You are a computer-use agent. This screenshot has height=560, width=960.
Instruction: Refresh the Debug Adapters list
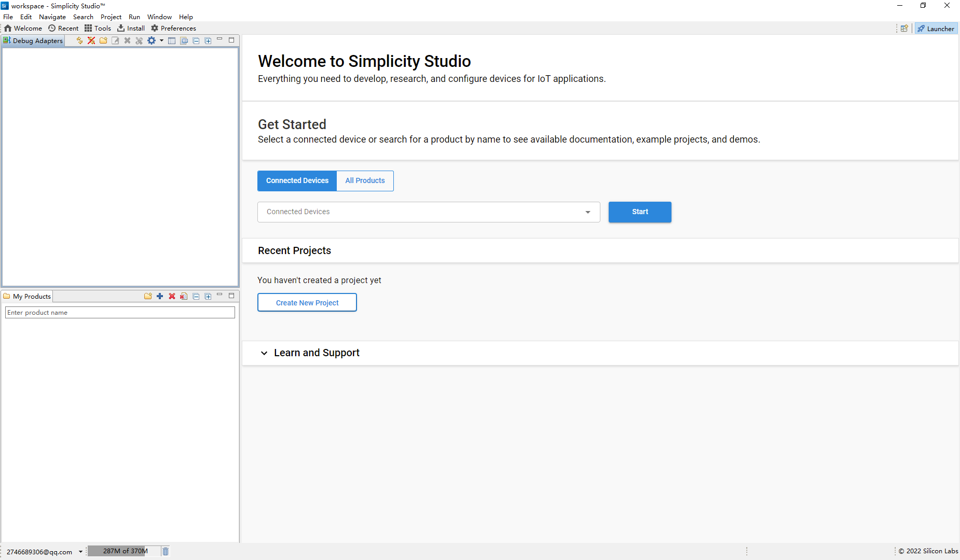79,40
